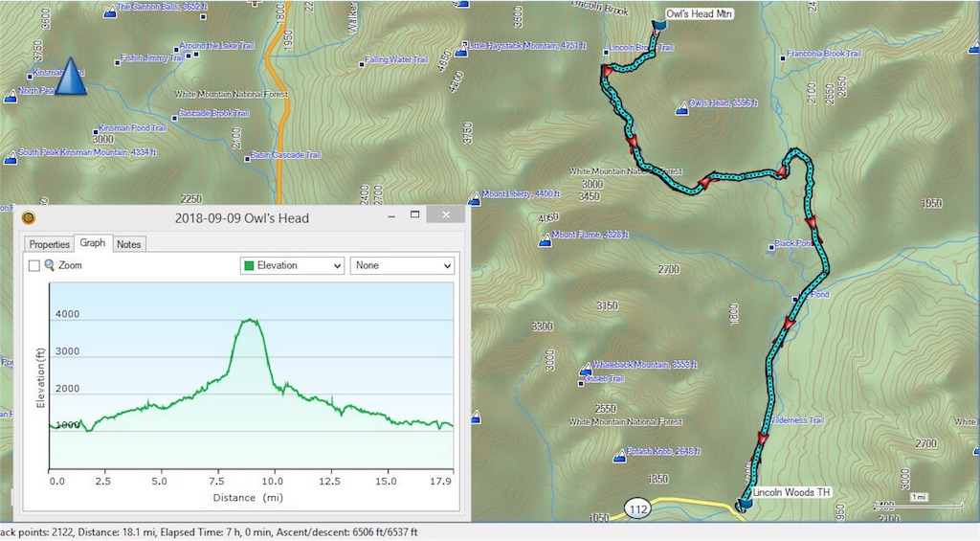Click the Around the Lake Trail marker

[x=176, y=50]
